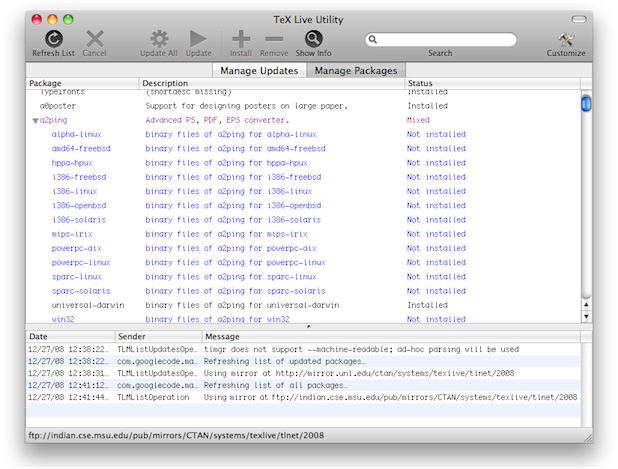Click the Cancel X toolbar icon
The image size is (618, 469).
[95, 39]
